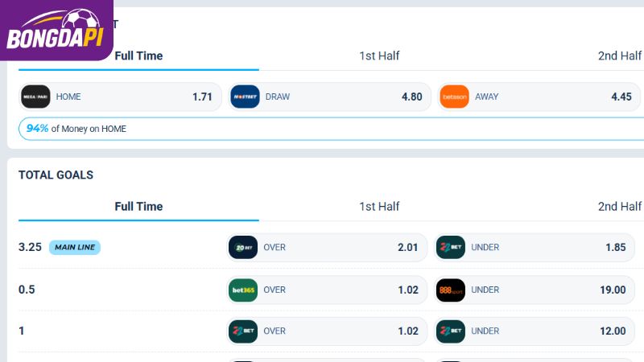Click the Betsson bookmaker icon for AWAY
Viewport: 644px width, 362px height.
coord(455,97)
